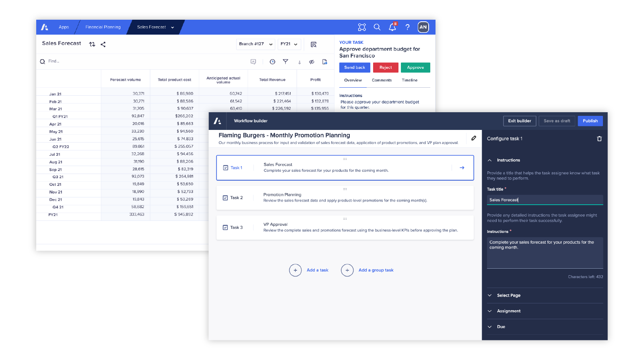Image resolution: width=644 pixels, height=362 pixels.
Task: Open the filter icon on the grid toolbar
Action: tap(286, 62)
